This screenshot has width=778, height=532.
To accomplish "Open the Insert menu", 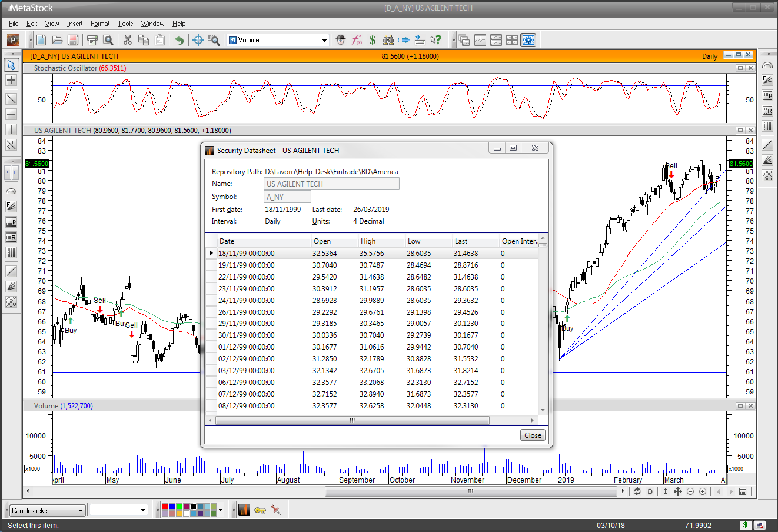I will (75, 24).
